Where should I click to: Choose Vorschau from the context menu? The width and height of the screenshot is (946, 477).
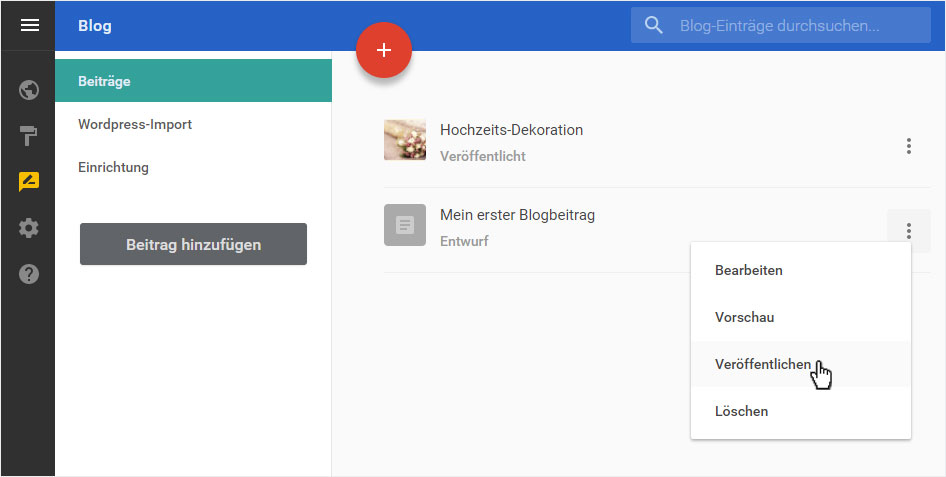click(801, 317)
